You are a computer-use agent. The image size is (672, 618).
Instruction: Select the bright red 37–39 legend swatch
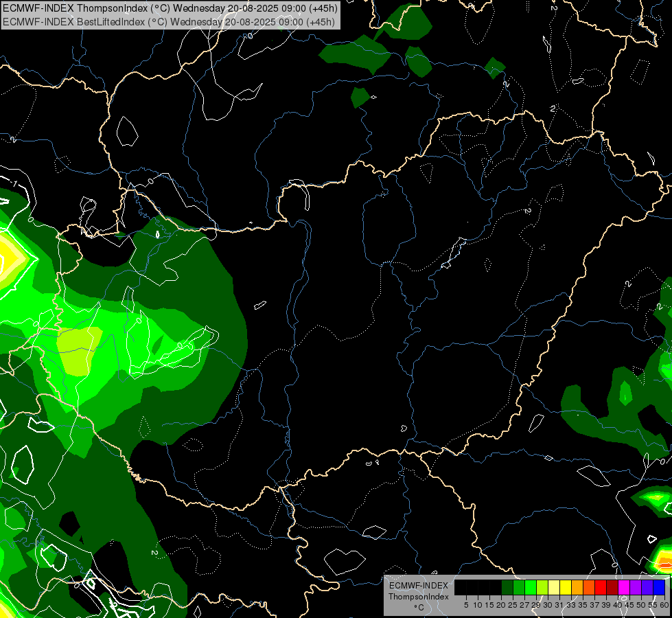(x=601, y=587)
